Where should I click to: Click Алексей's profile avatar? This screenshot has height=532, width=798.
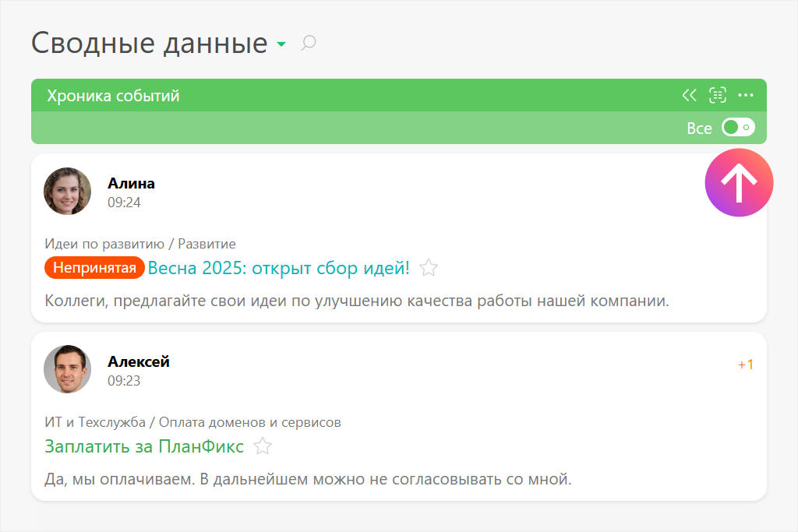[68, 369]
